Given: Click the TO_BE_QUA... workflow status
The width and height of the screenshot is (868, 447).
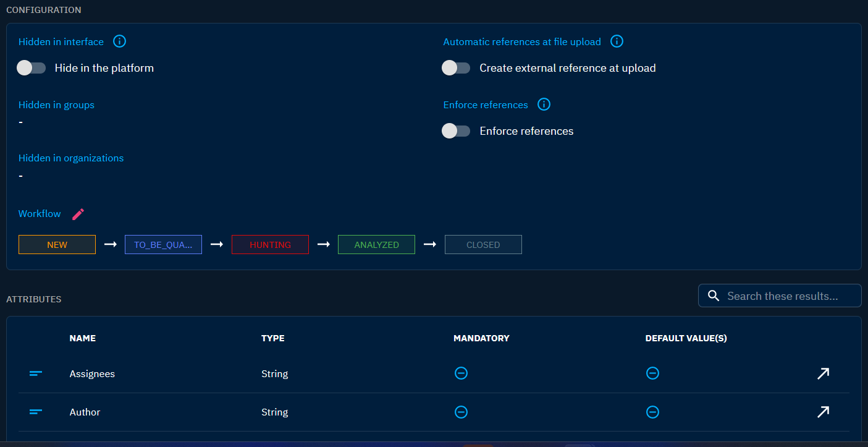Looking at the screenshot, I should [x=163, y=245].
